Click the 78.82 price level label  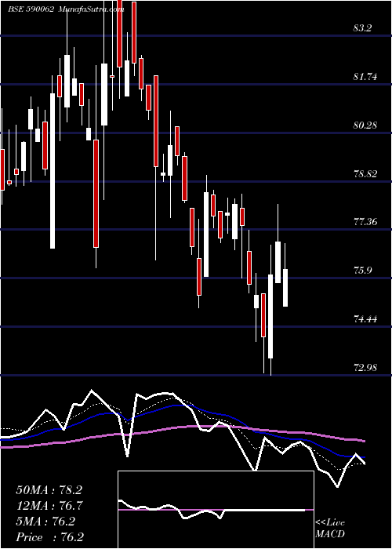tap(367, 173)
